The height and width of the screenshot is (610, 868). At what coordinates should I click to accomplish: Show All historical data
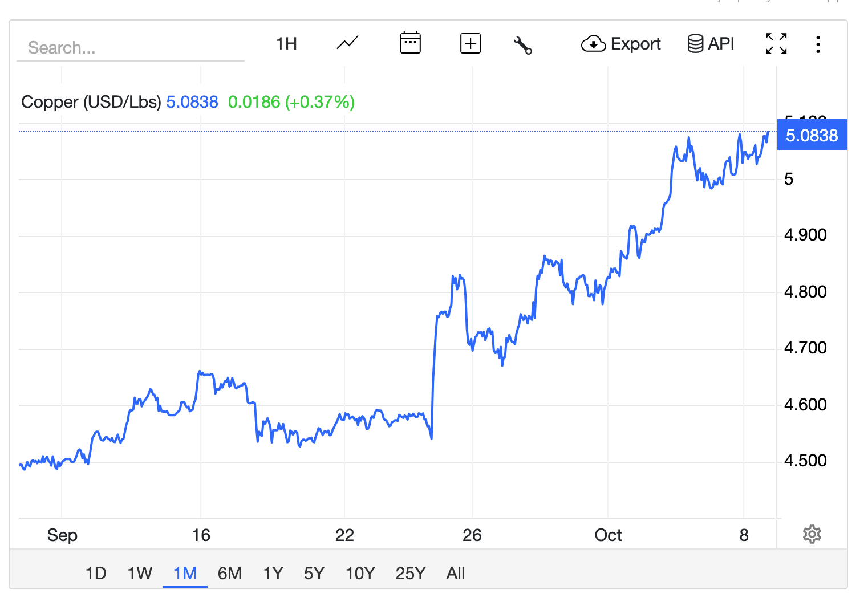[455, 573]
